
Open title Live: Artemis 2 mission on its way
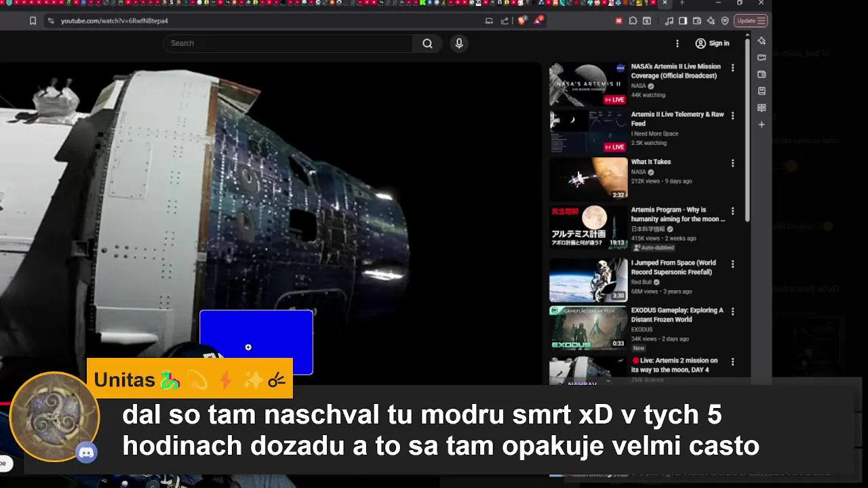[x=675, y=365]
